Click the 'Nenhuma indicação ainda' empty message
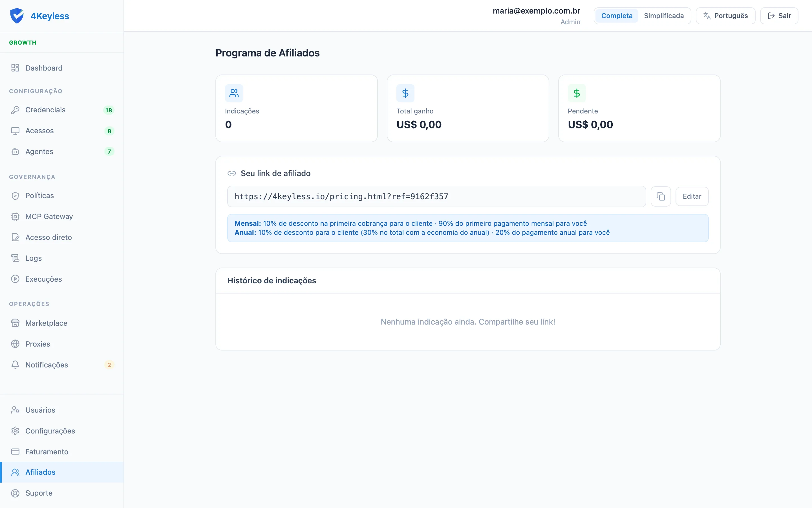Screen dimensions: 812x508 [468, 322]
